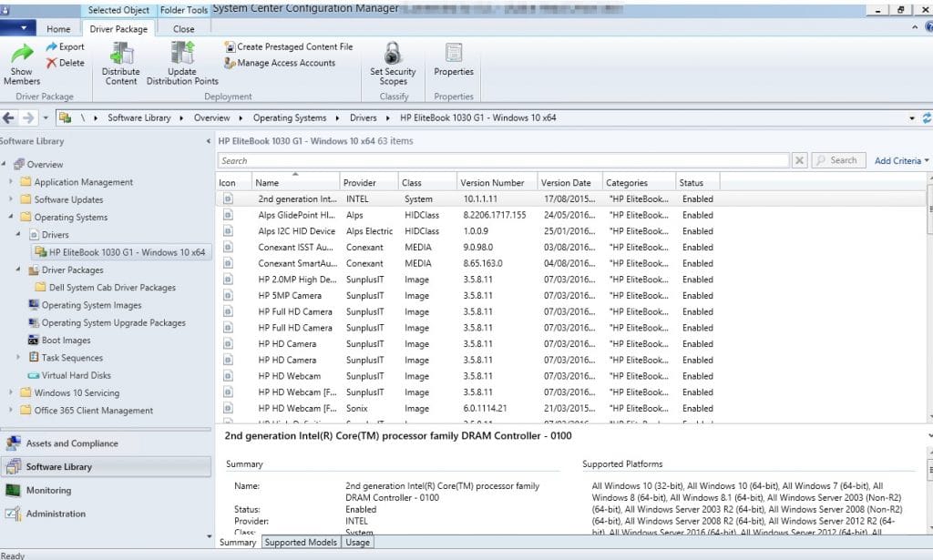Viewport: 933px width, 560px height.
Task: Delete the selected driver package
Action: [x=65, y=63]
